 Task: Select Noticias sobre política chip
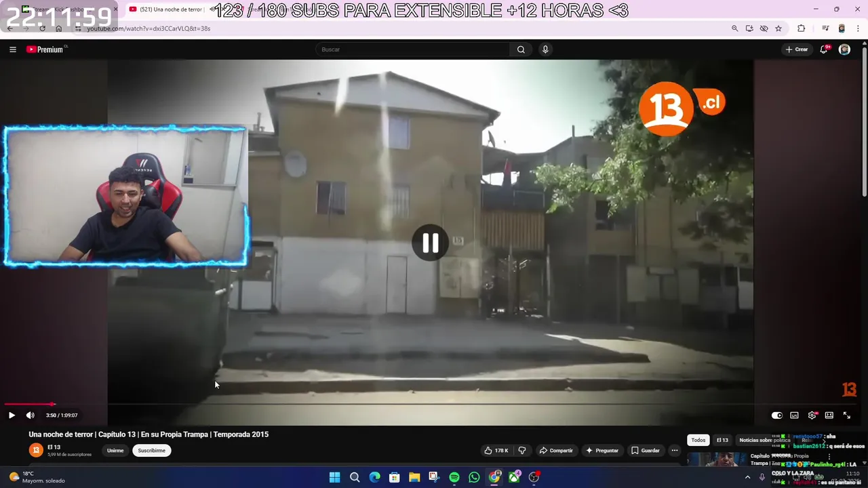click(x=765, y=440)
